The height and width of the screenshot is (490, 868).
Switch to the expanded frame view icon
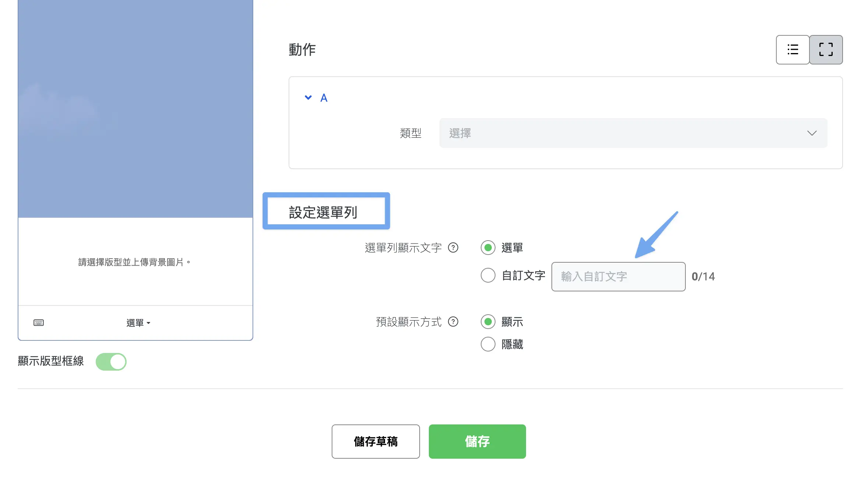tap(826, 50)
